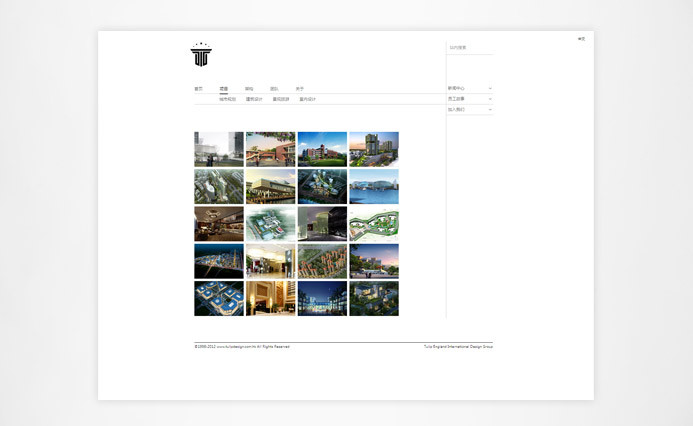Open the 关于 about menu item
The image size is (693, 426).
(x=299, y=88)
